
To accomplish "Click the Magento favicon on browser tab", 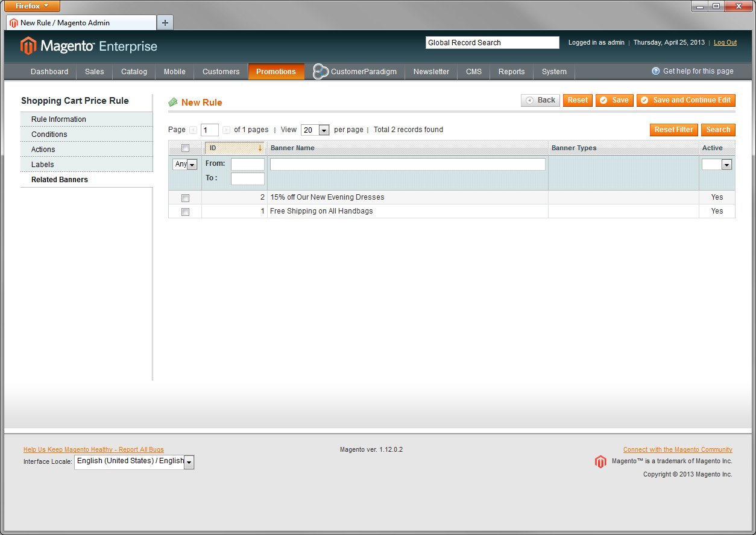I will [x=14, y=23].
